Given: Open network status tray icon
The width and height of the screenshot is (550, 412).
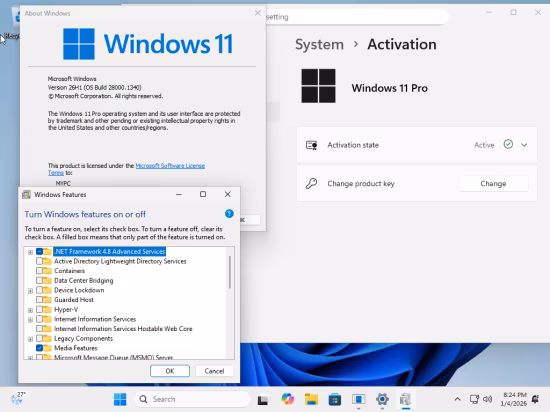Looking at the screenshot, I should click(x=474, y=399).
